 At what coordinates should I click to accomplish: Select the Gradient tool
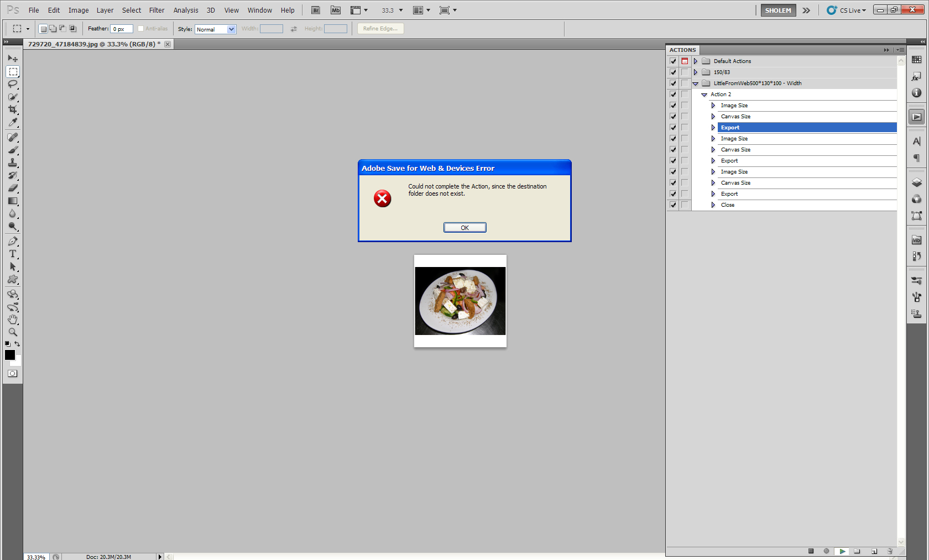13,201
